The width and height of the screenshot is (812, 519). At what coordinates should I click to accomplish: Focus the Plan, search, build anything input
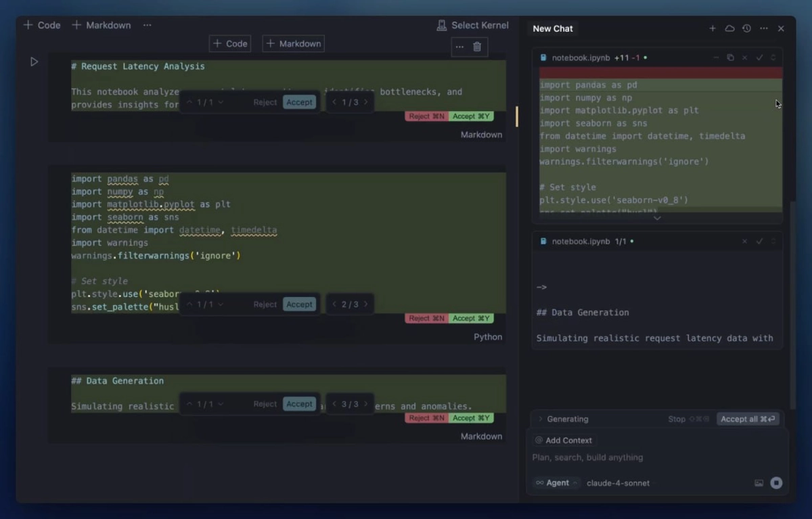point(656,457)
